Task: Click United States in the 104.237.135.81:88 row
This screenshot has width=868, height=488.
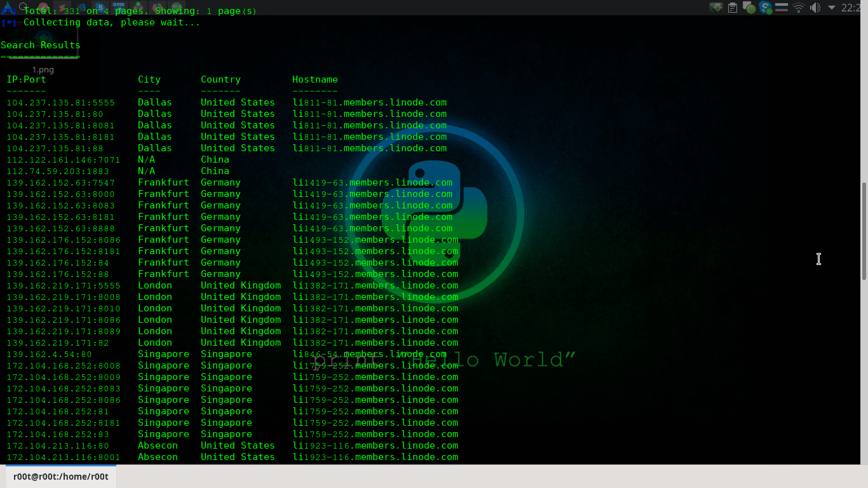Action: [238, 148]
